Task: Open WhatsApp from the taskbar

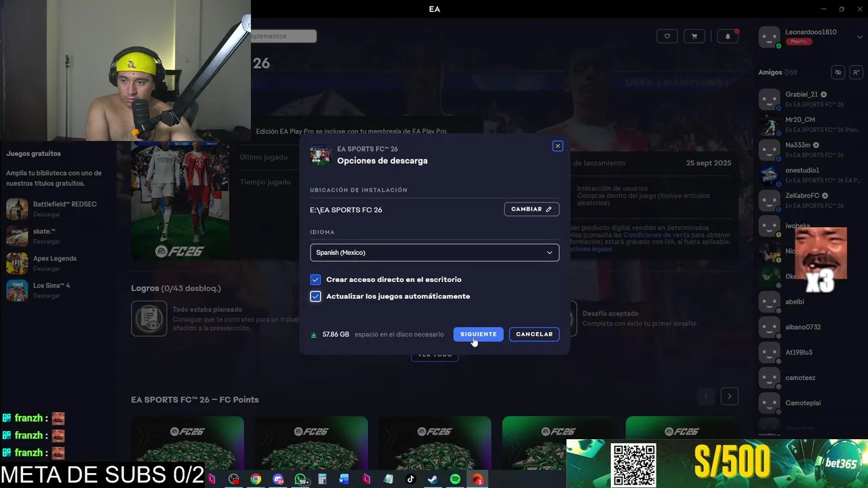Action: click(x=300, y=479)
